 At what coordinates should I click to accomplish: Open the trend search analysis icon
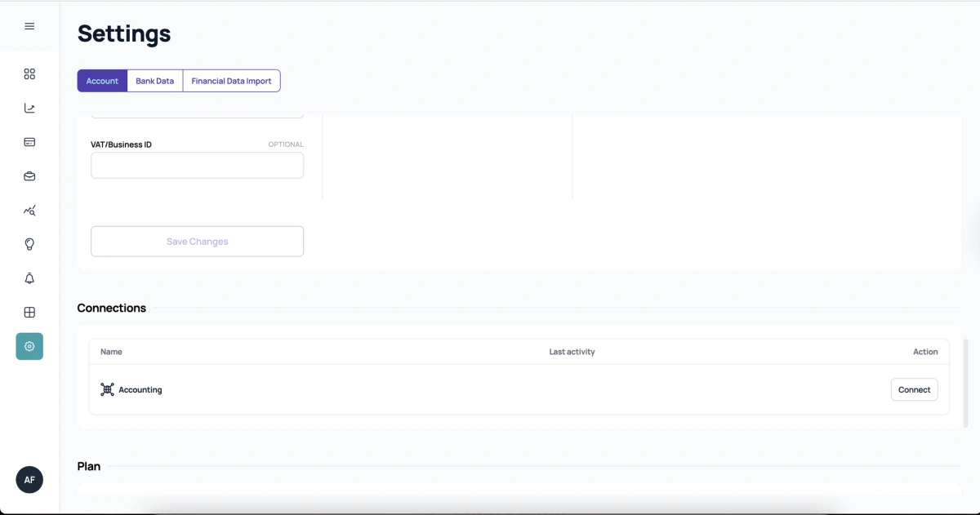click(29, 211)
